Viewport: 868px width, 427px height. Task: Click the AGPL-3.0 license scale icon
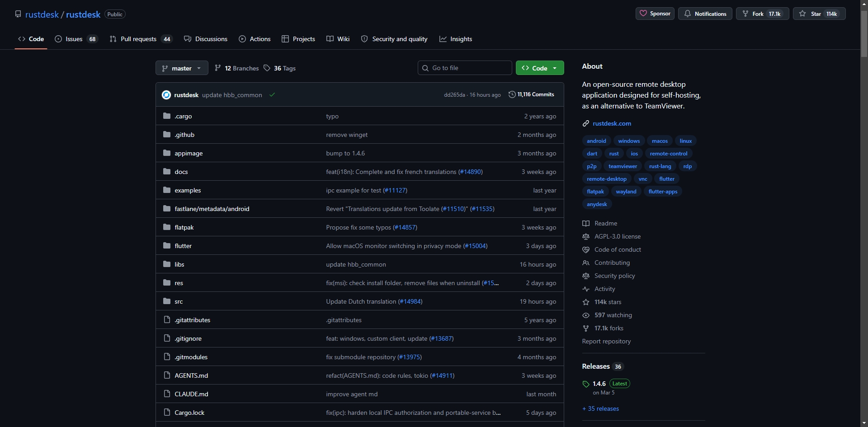pyautogui.click(x=586, y=236)
